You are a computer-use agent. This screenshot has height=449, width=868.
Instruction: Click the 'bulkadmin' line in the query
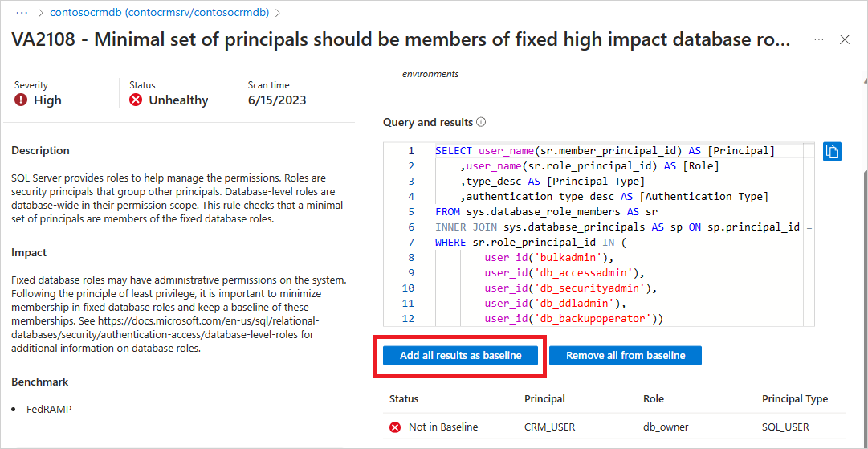click(x=549, y=258)
